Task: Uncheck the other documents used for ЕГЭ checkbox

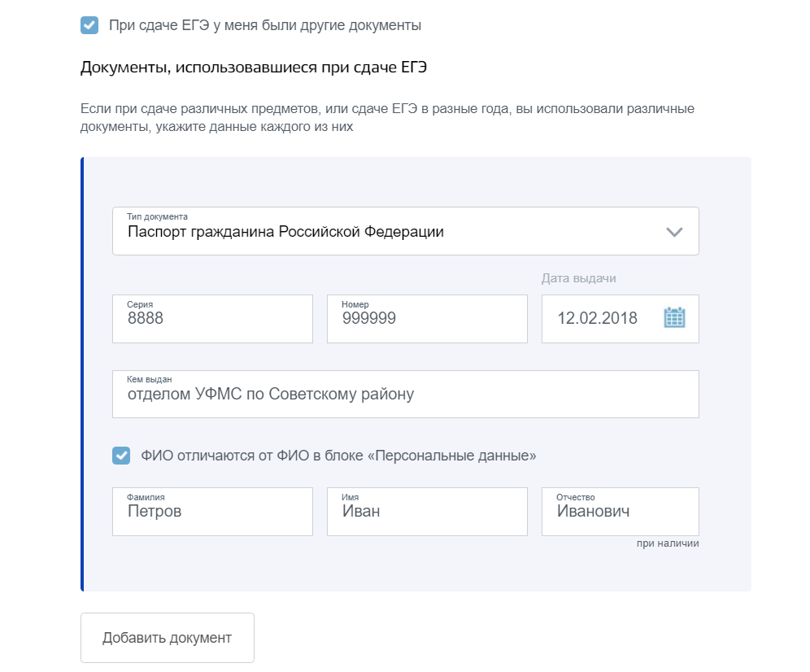Action: point(89,24)
